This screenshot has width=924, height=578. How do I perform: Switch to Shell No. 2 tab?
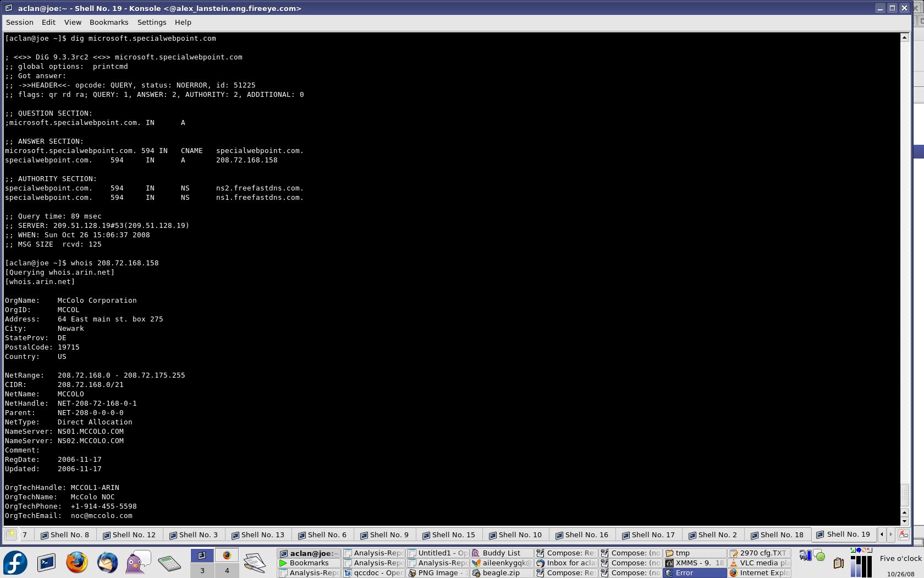(x=713, y=535)
